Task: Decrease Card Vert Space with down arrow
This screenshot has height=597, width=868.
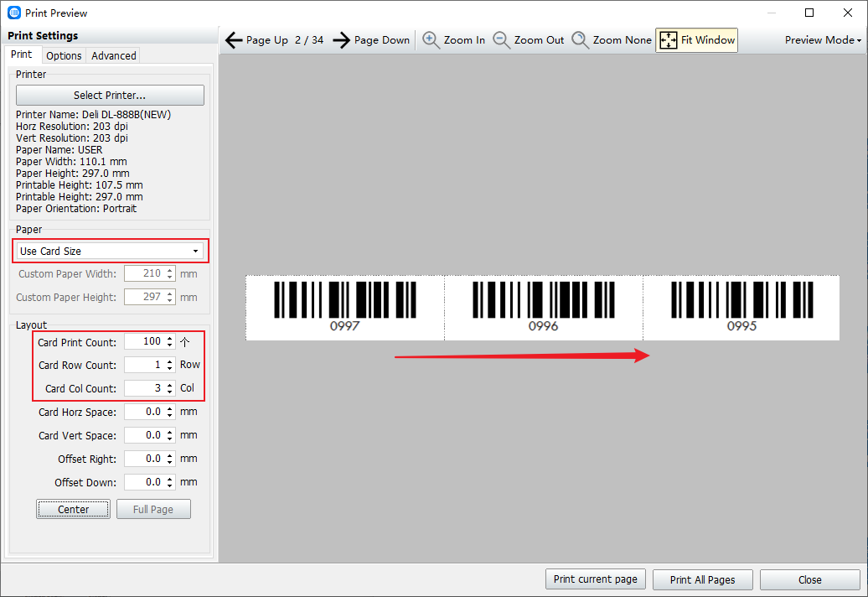Action: click(x=170, y=439)
